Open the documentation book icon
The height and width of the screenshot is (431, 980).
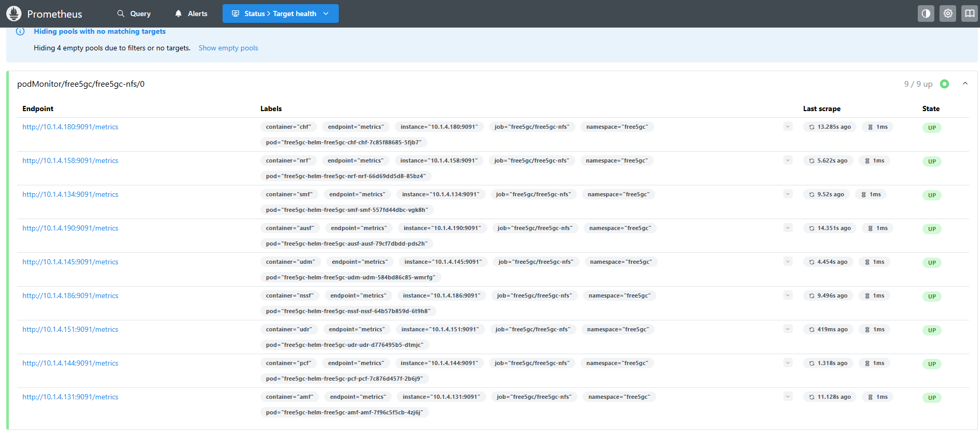pos(969,14)
